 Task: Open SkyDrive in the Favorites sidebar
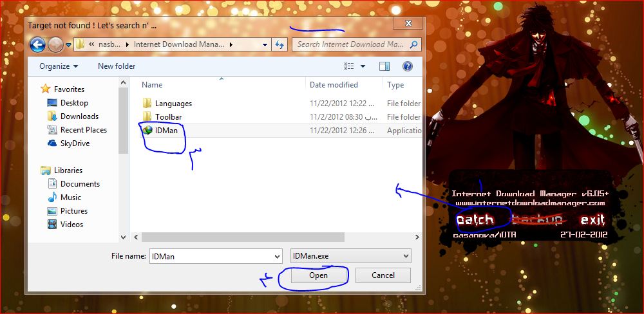75,143
